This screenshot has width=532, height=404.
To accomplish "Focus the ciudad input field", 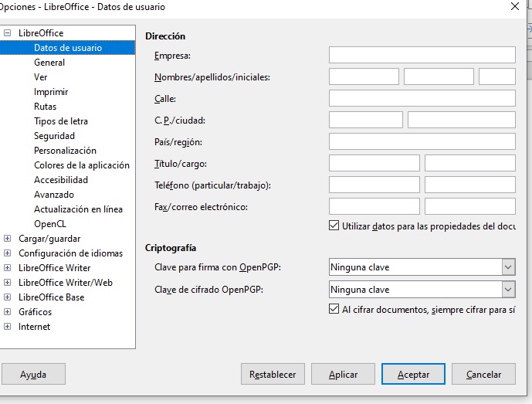I will coord(462,120).
